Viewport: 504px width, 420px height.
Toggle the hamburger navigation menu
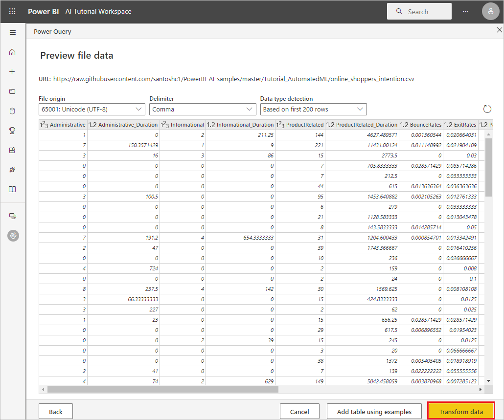[x=13, y=32]
